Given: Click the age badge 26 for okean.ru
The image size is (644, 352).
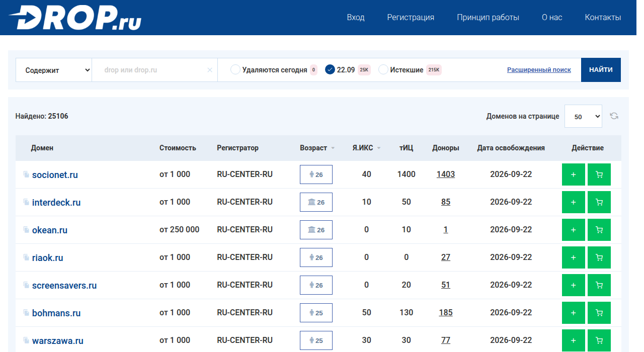Looking at the screenshot, I should [x=316, y=230].
